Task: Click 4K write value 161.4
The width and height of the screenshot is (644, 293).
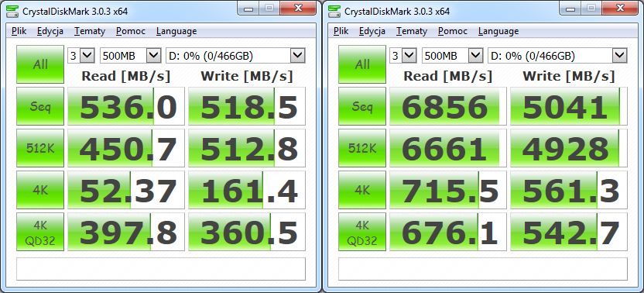Action: click(247, 190)
